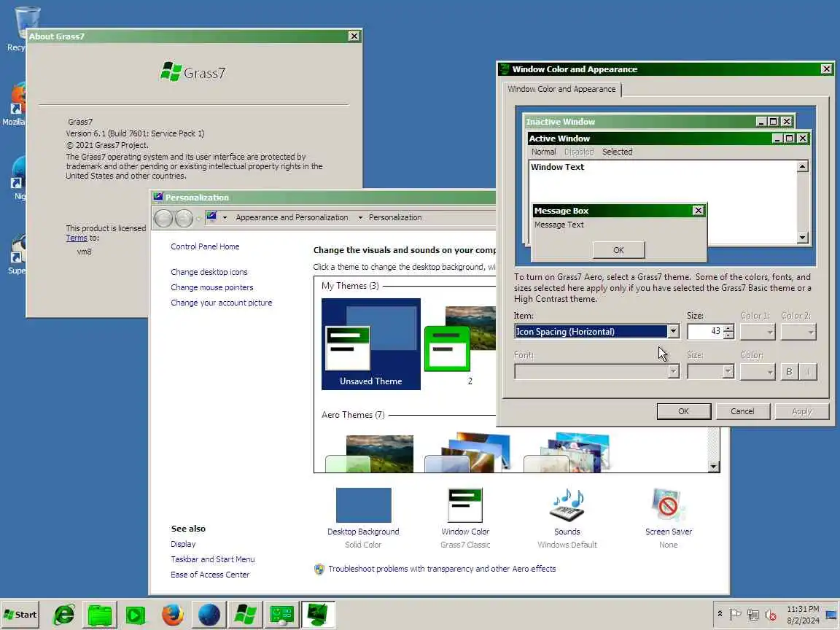Click preview window scroll up arrow
Viewport: 840px width, 630px height.
click(803, 166)
